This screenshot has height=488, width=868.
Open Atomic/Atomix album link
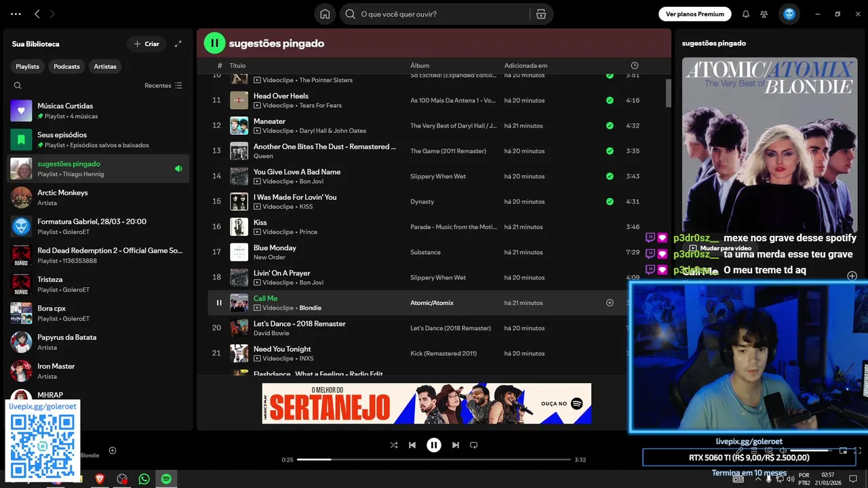(x=432, y=303)
